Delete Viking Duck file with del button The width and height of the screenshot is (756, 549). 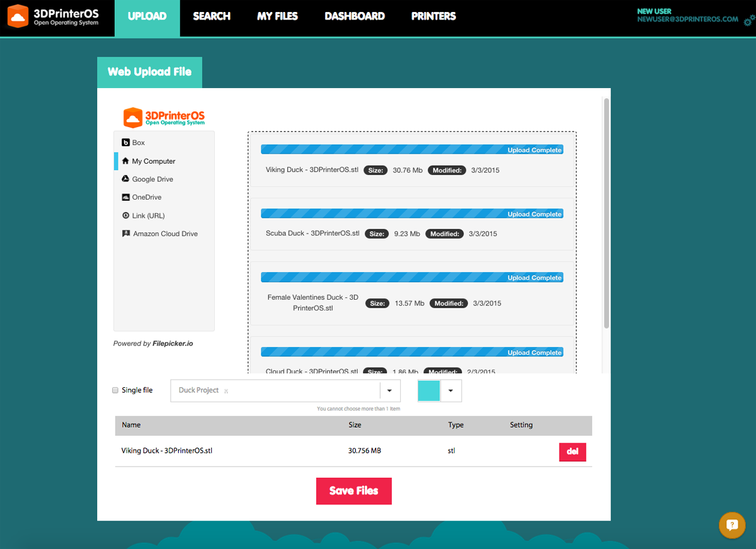[x=572, y=452]
